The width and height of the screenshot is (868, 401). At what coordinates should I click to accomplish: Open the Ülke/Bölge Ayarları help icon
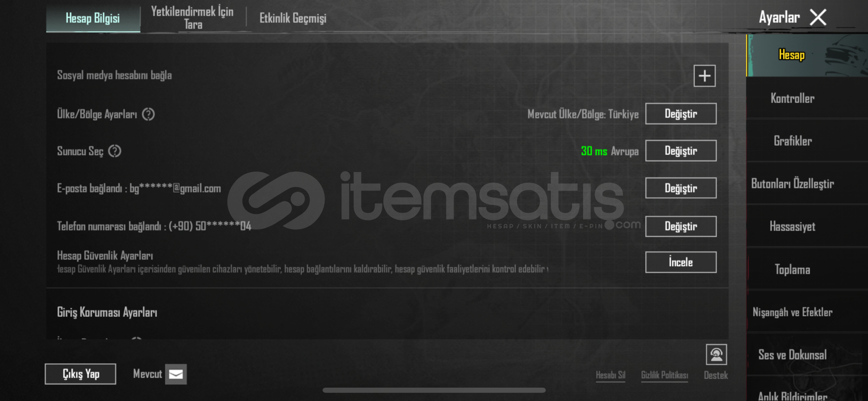149,114
